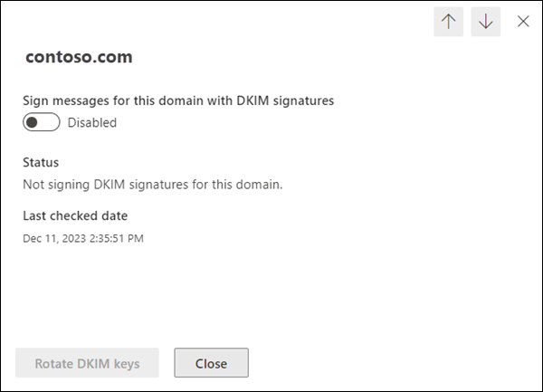Screen dimensions: 543x392
Task: Click the dark knob of the DKIM toggle
Action: coord(33,122)
